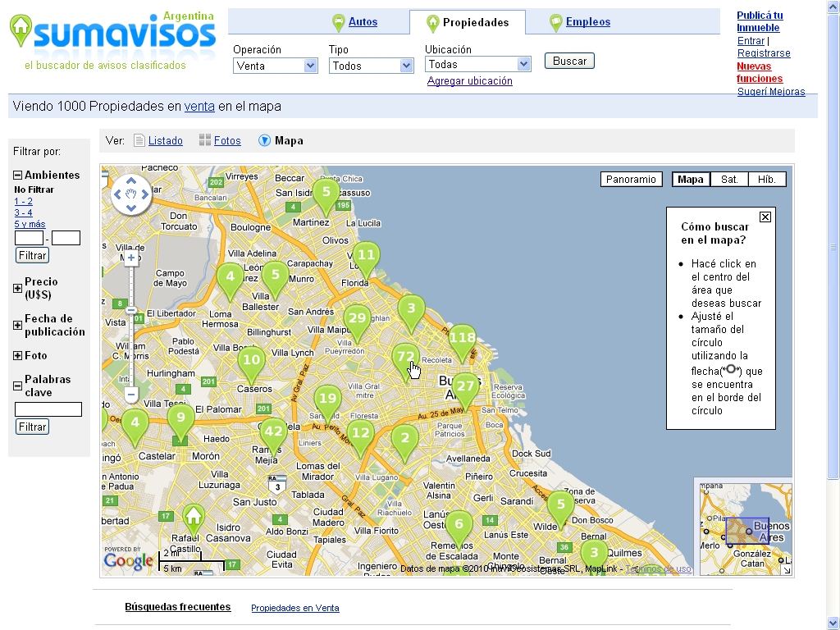This screenshot has width=840, height=630.
Task: Collapse the Palabras clave filter
Action: (x=18, y=386)
